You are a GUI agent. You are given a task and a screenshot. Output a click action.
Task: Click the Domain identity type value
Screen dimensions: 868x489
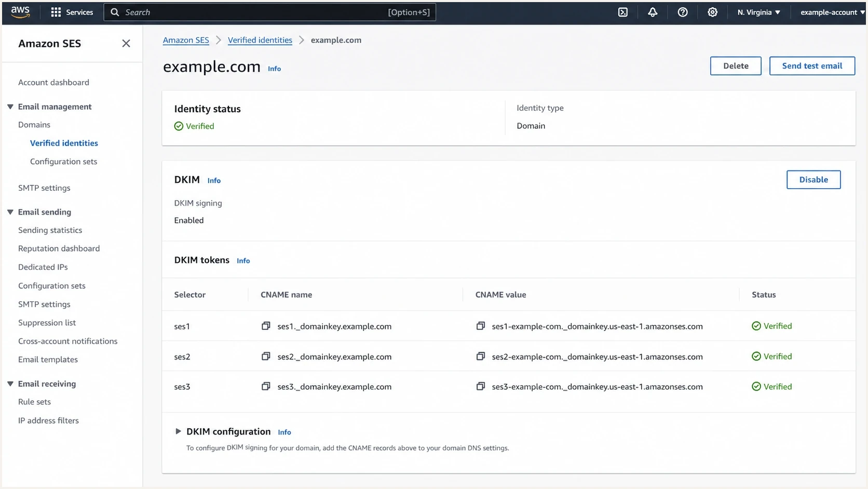(x=531, y=126)
